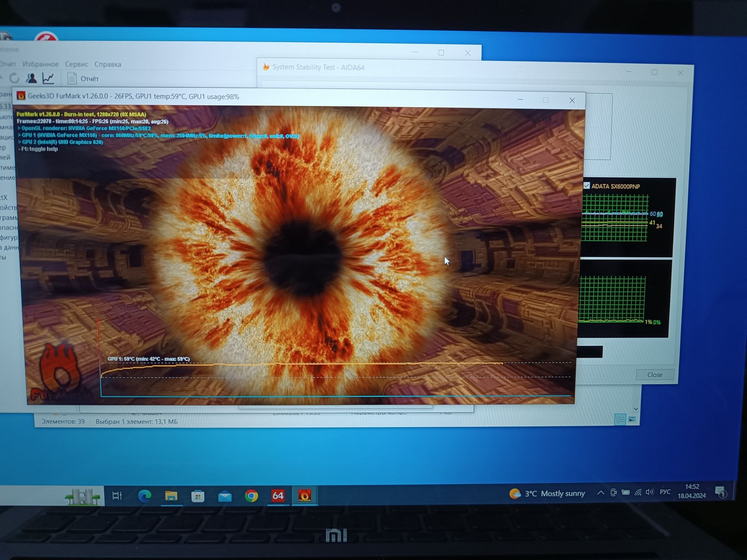
Task: Open the Справка menu in AIDA64
Action: [x=108, y=64]
